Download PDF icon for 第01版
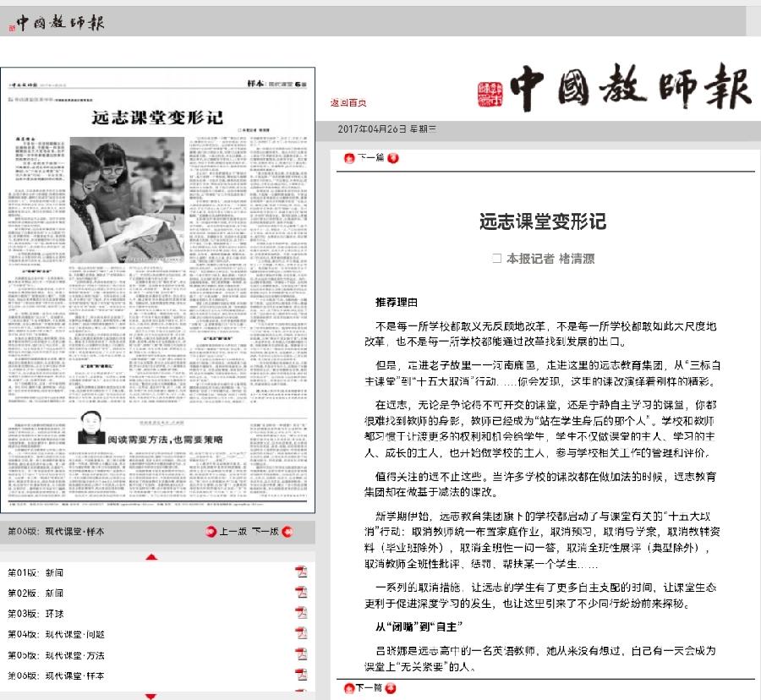This screenshot has height=700, width=761. pos(301,572)
